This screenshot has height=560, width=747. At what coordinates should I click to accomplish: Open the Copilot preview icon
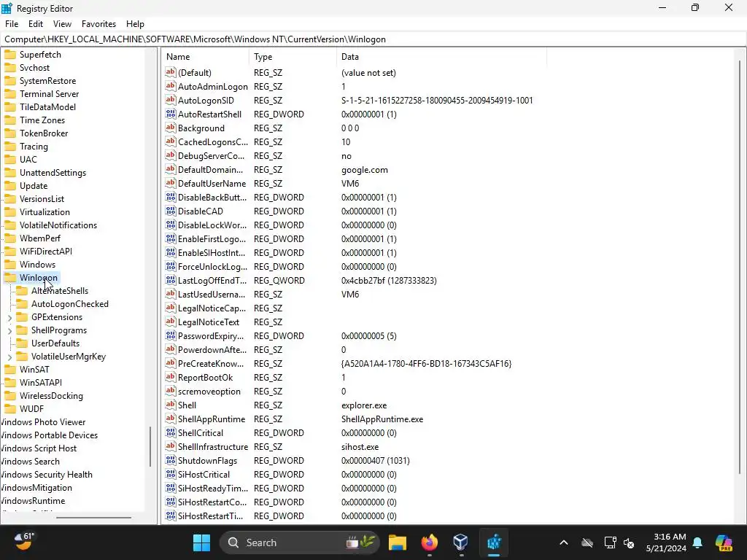click(x=724, y=542)
